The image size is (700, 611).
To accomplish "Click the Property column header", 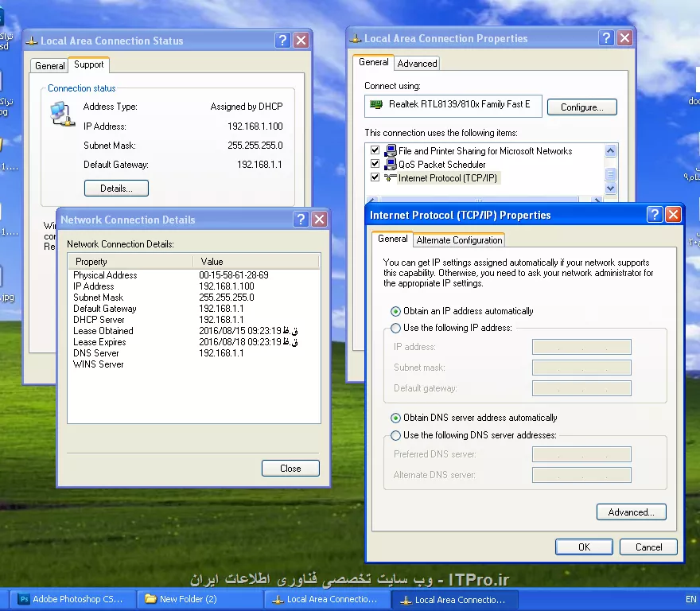I will pyautogui.click(x=130, y=261).
